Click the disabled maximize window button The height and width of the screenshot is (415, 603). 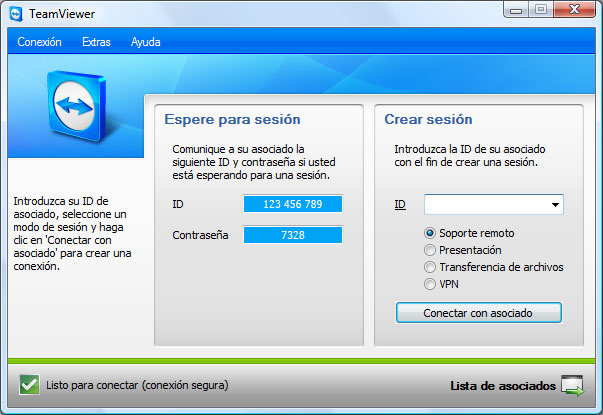[x=541, y=10]
